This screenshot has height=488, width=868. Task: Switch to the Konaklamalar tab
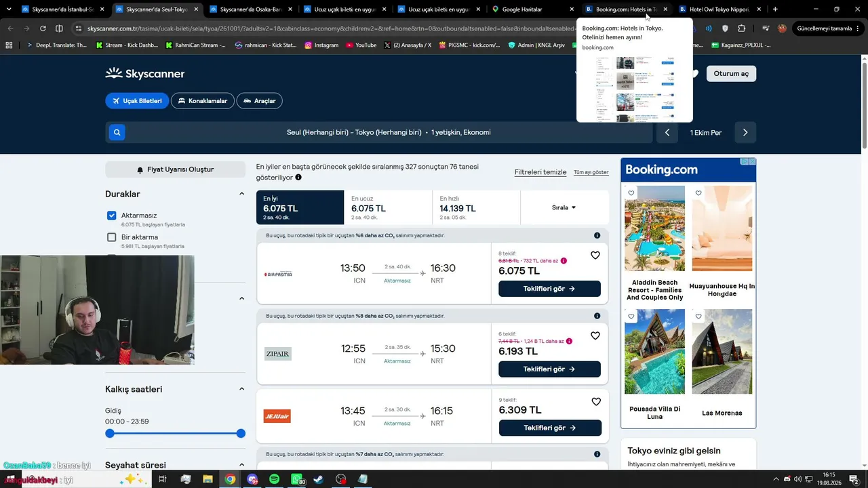click(x=203, y=101)
